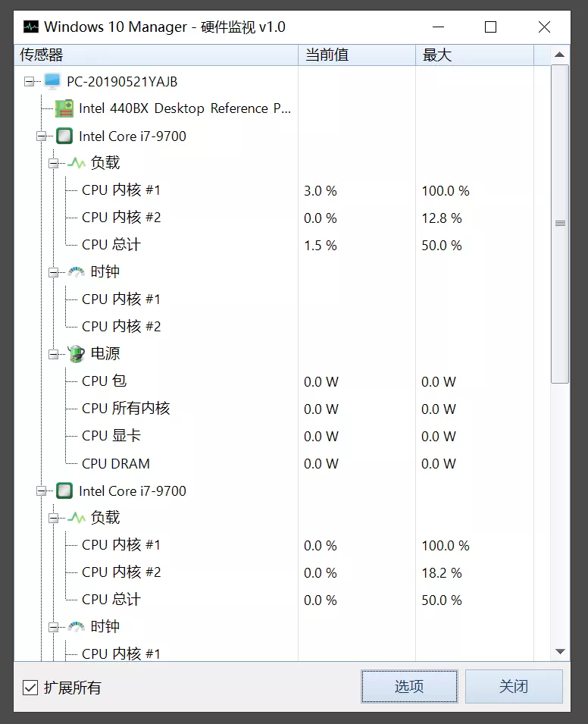The height and width of the screenshot is (724, 588).
Task: Click the first 时钟 clock gauge icon
Action: 77,272
